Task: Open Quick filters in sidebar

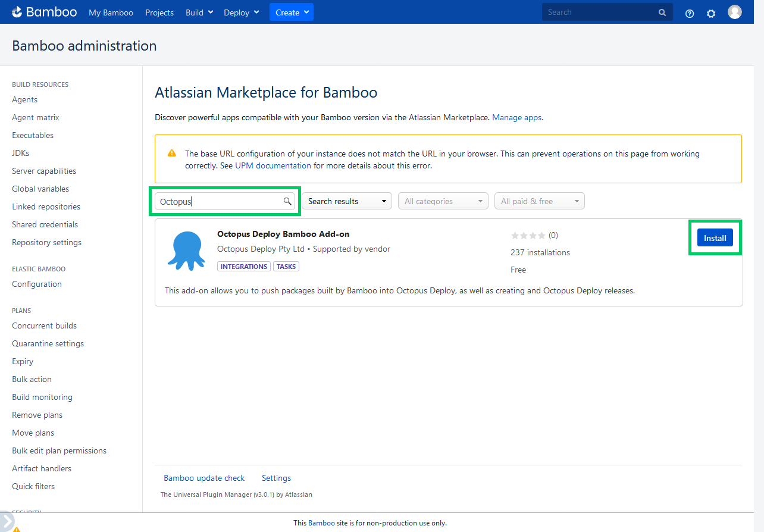Action: [x=33, y=486]
